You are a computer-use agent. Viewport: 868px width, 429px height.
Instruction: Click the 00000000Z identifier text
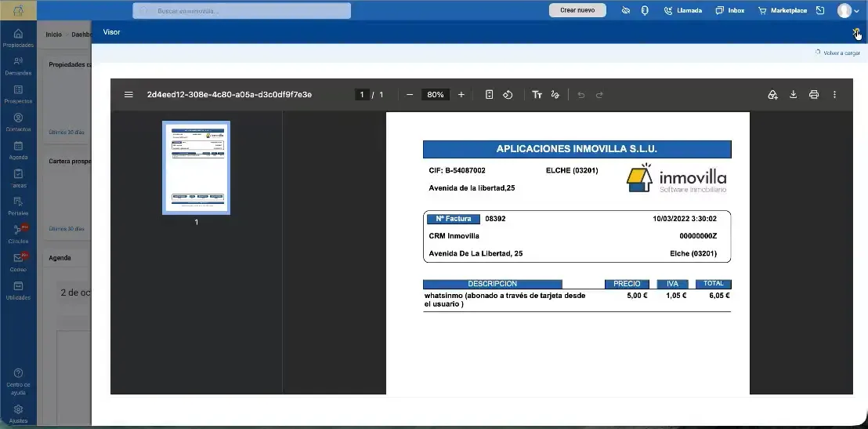(698, 236)
